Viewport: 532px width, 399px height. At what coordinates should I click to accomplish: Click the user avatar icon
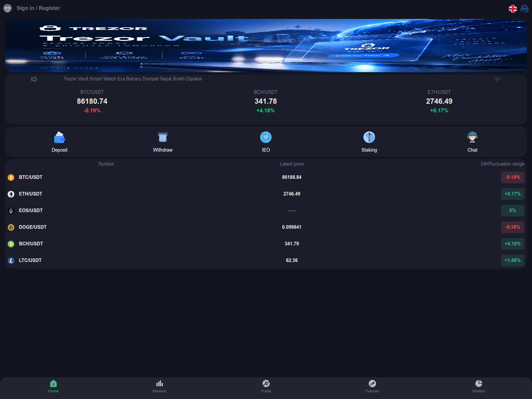[8, 8]
